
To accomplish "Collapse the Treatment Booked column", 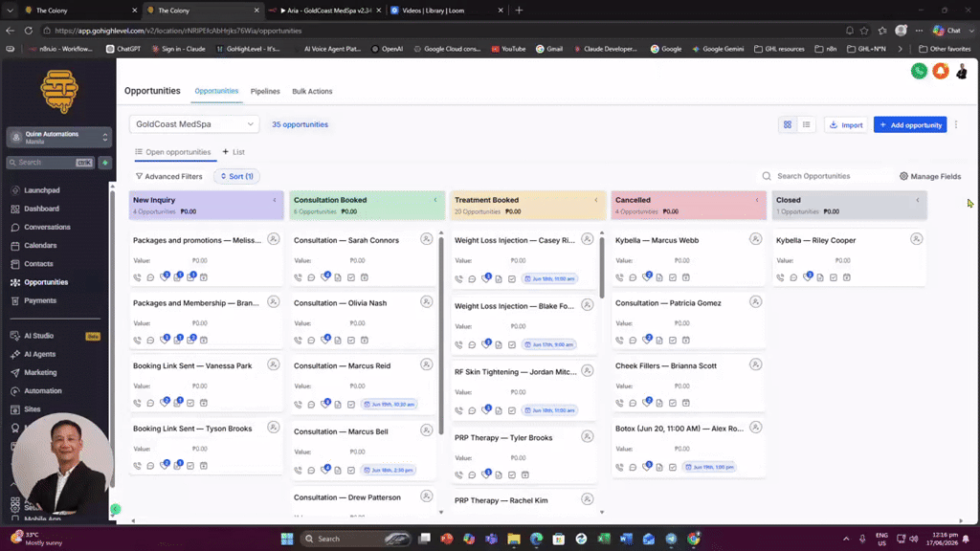I will point(596,200).
